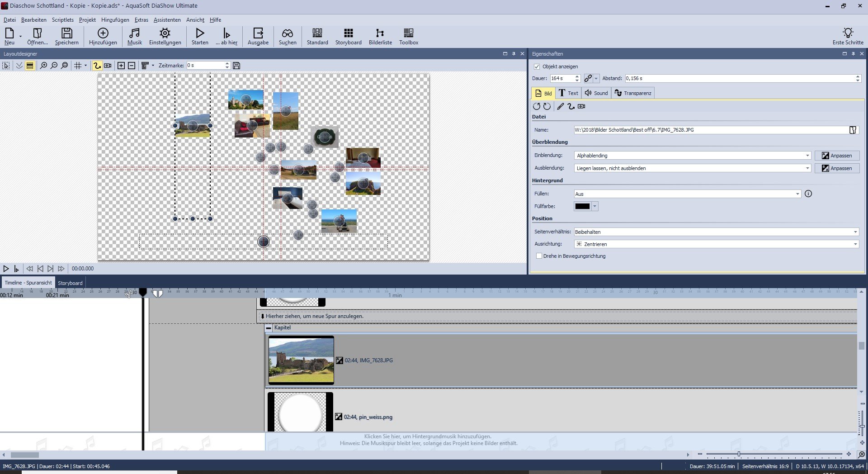Image resolution: width=868 pixels, height=474 pixels.
Task: Click browse file icon next to Name field
Action: pyautogui.click(x=853, y=130)
